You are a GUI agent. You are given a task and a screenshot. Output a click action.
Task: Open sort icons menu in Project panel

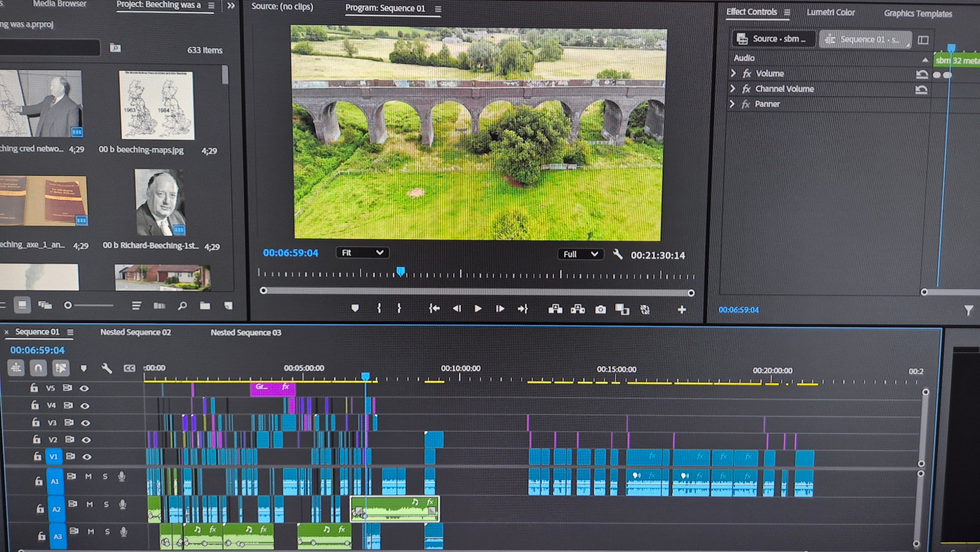tap(136, 305)
